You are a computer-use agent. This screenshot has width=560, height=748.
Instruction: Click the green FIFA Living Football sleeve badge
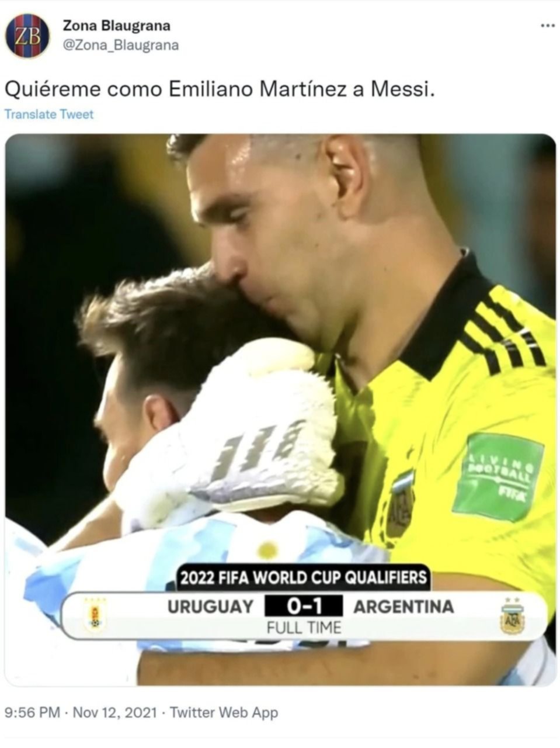pos(498,477)
